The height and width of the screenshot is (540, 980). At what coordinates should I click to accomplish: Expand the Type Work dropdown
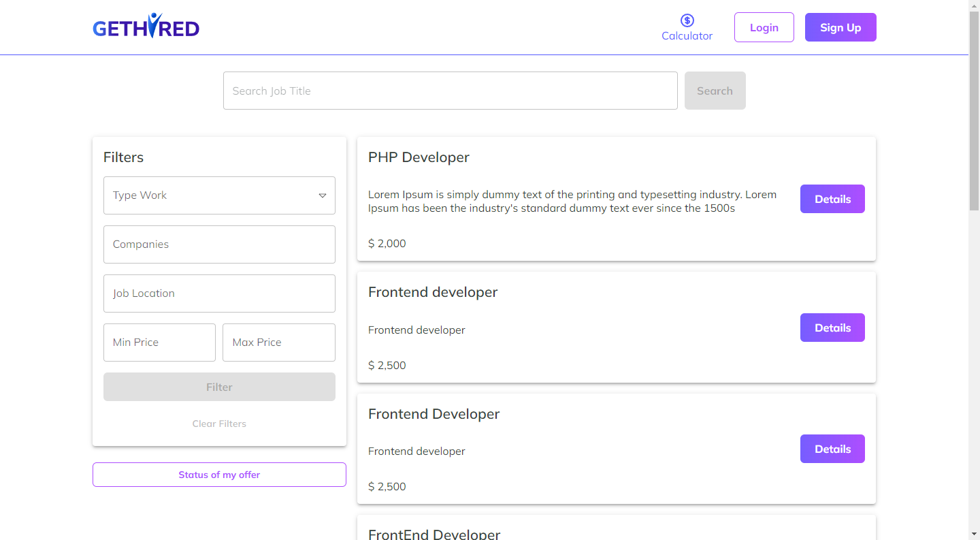click(x=219, y=195)
